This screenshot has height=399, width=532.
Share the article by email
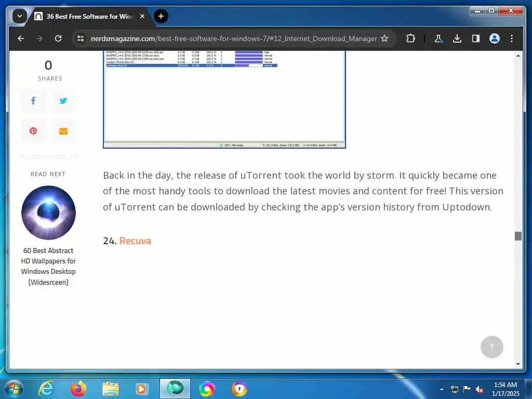tap(63, 131)
